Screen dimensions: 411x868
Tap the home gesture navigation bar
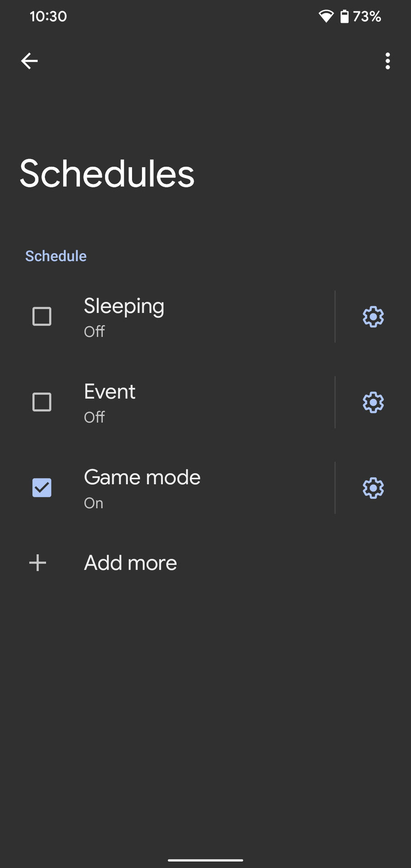tap(205, 860)
